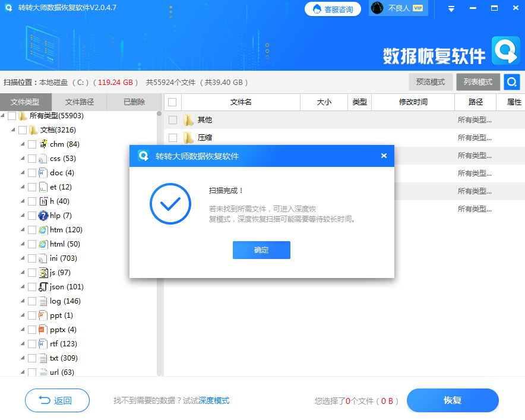This screenshot has width=525, height=420.
Task: Check the 文档(3216) checkbox
Action: tap(23, 130)
